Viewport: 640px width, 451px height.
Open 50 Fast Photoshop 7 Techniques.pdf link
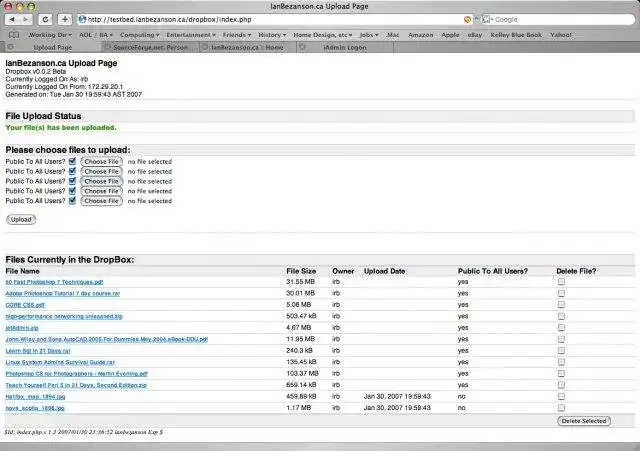tap(54, 282)
